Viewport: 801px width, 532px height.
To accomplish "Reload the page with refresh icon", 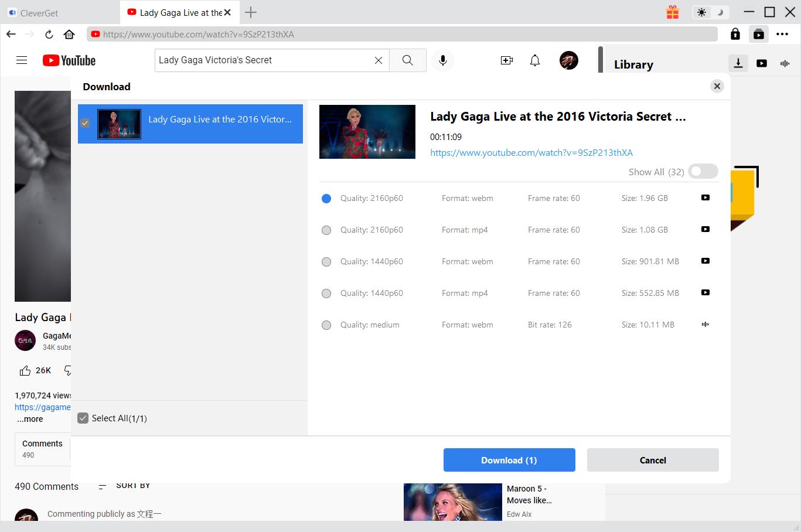I will [x=49, y=35].
